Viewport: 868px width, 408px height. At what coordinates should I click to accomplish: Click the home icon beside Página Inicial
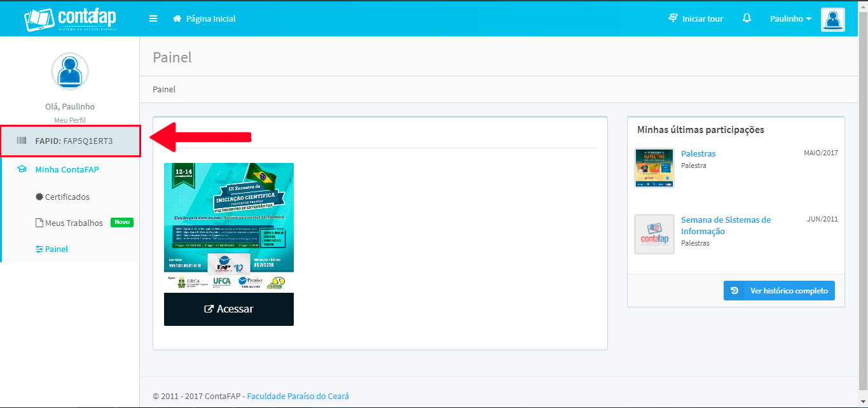(x=177, y=18)
